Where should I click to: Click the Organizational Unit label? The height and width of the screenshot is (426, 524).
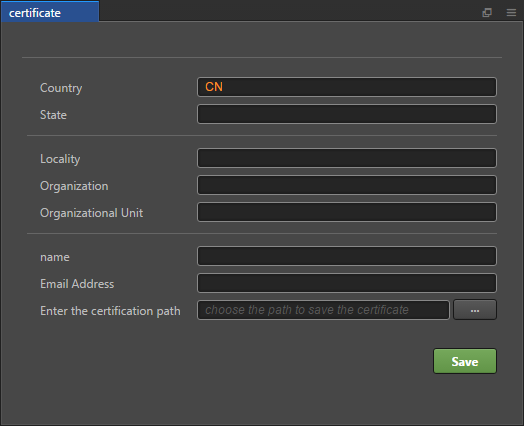[x=92, y=213]
